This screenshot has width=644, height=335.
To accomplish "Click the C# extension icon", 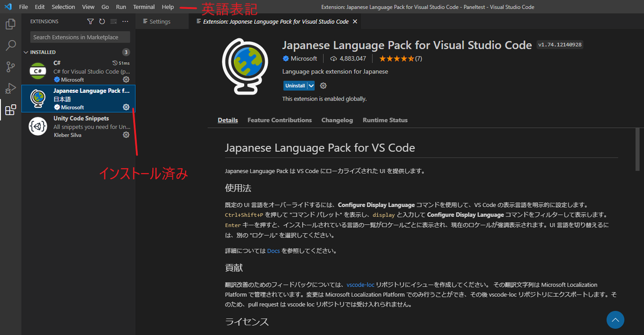I will tap(38, 70).
